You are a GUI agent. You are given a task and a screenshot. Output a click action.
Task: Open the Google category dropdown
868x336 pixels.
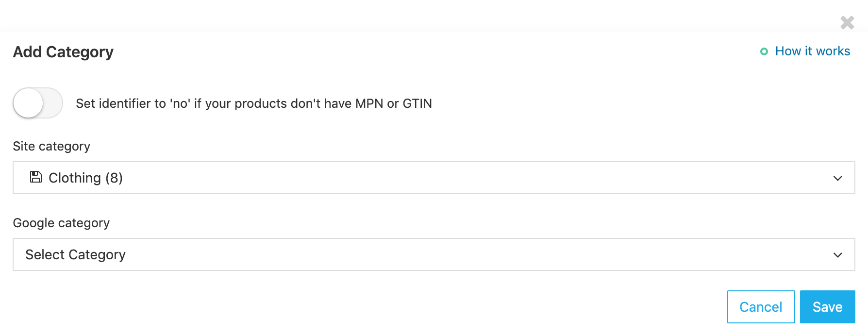[434, 254]
